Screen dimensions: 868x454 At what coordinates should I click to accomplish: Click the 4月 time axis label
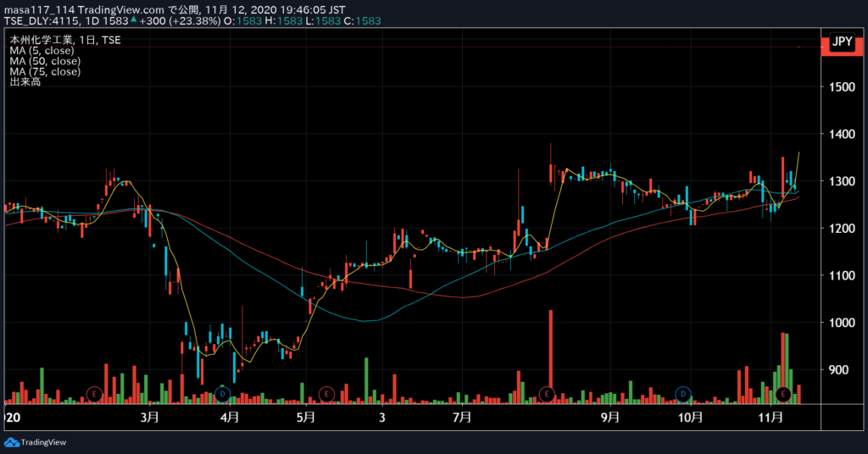(x=229, y=417)
